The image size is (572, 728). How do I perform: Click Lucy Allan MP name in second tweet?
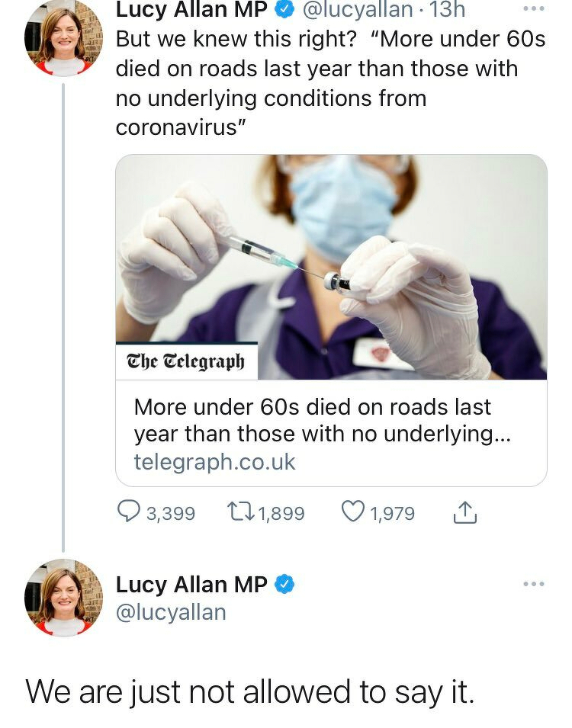click(x=191, y=585)
